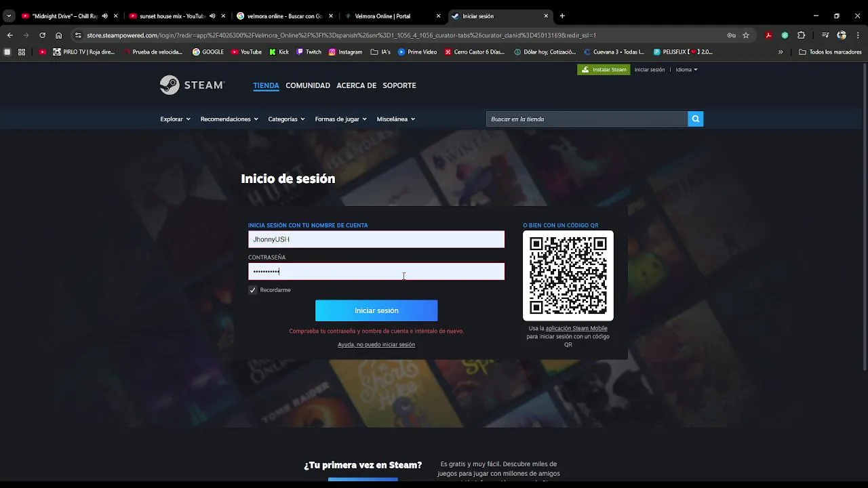
Task: Click the search magnifier button
Action: pos(695,119)
